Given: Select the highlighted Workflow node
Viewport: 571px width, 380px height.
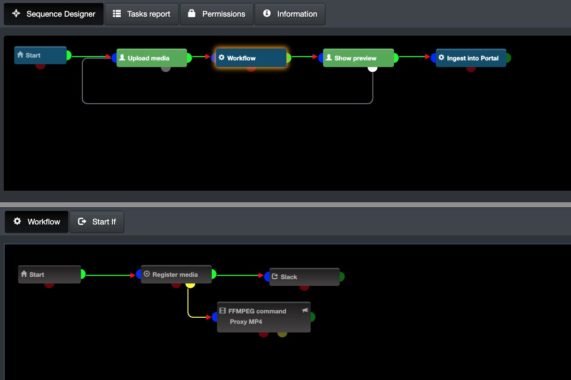Looking at the screenshot, I should (x=251, y=58).
